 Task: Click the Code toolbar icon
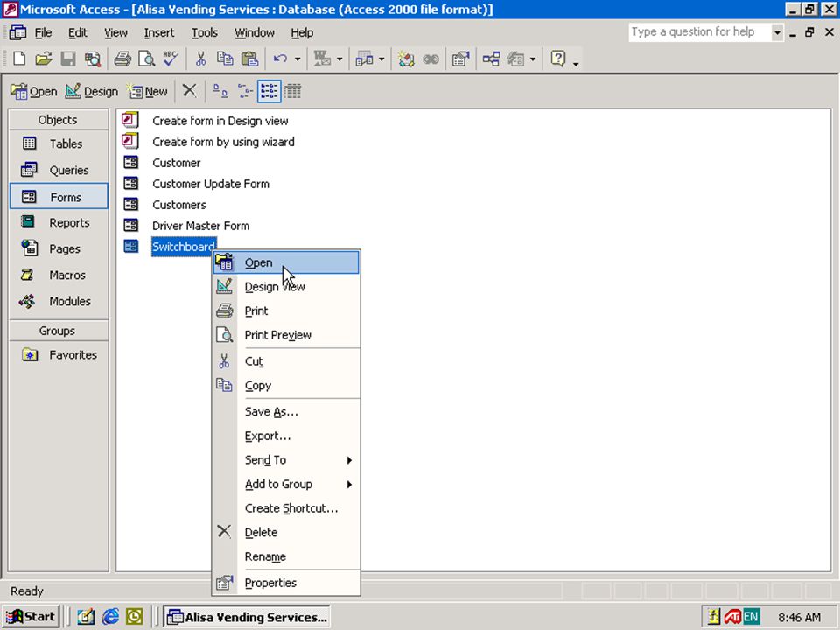tap(406, 59)
